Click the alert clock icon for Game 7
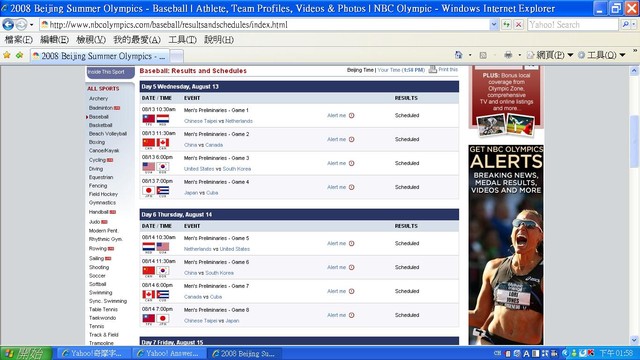Screen dimensions: 640x360 pyautogui.click(x=351, y=291)
